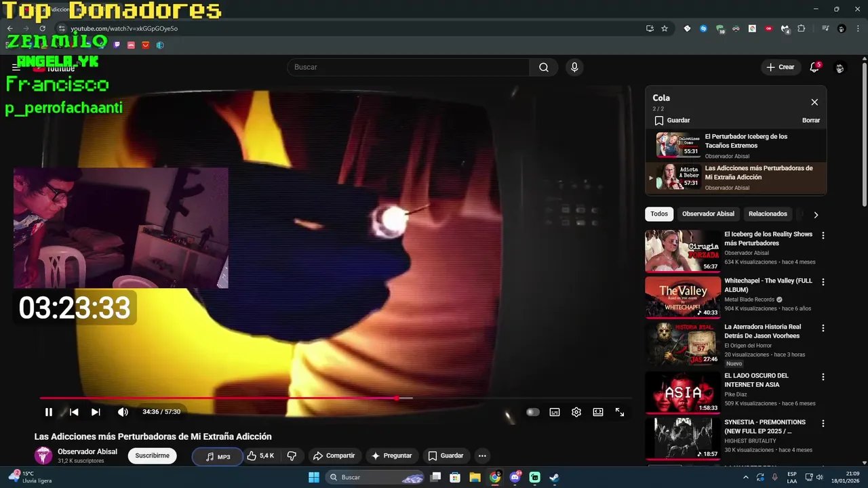Open the Compartir share dialog
The width and height of the screenshot is (868, 488).
[334, 455]
